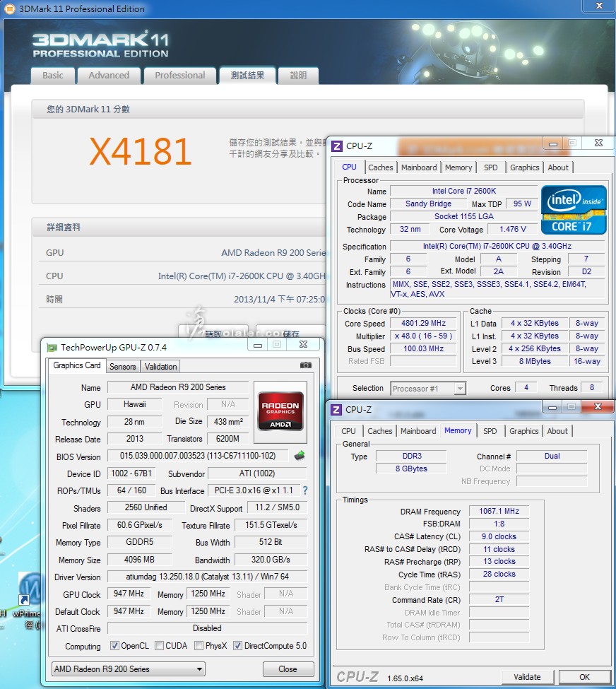Switch to CPU tab in the lower CPU-Z window
Image resolution: width=616 pixels, height=689 pixels.
[348, 431]
